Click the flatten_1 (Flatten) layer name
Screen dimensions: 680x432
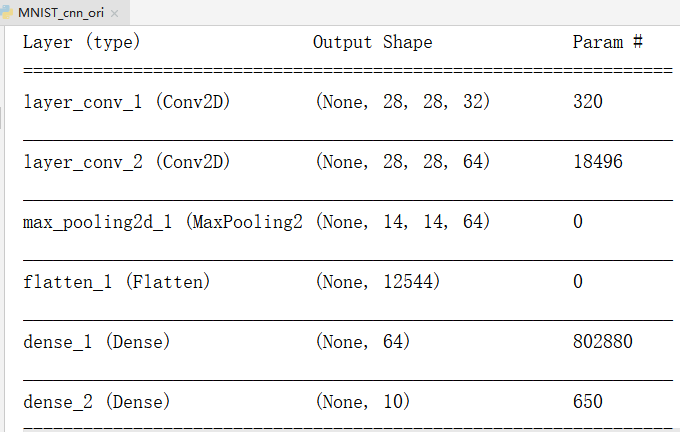(117, 281)
